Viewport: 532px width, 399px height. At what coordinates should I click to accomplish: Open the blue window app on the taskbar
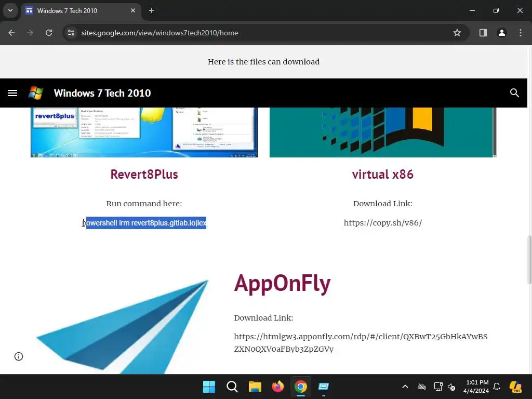[324, 387]
